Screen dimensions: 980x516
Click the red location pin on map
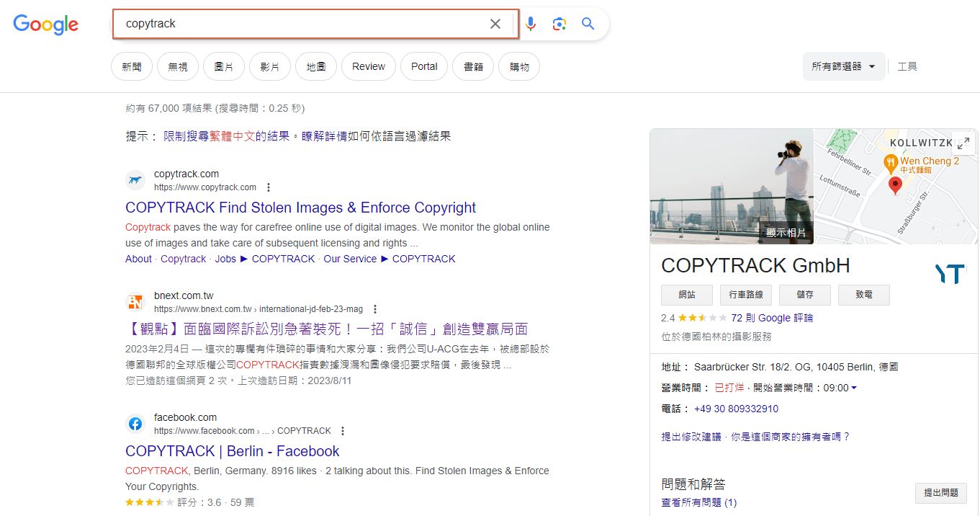(895, 185)
